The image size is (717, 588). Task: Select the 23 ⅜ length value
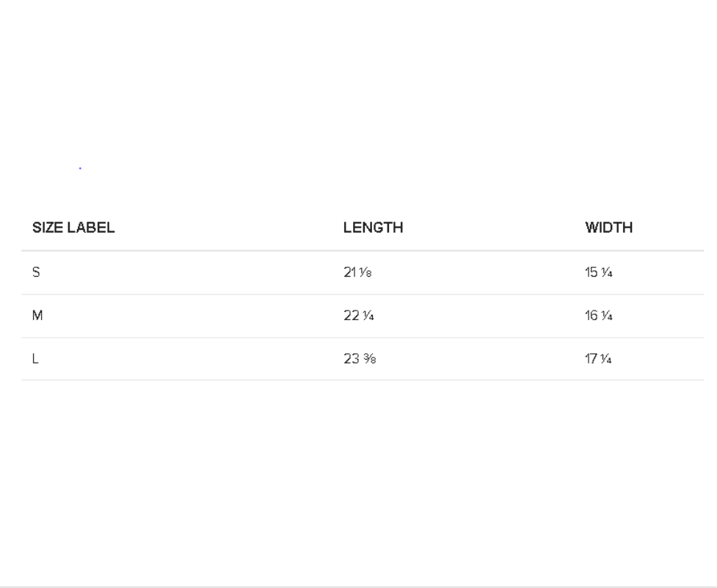point(360,359)
